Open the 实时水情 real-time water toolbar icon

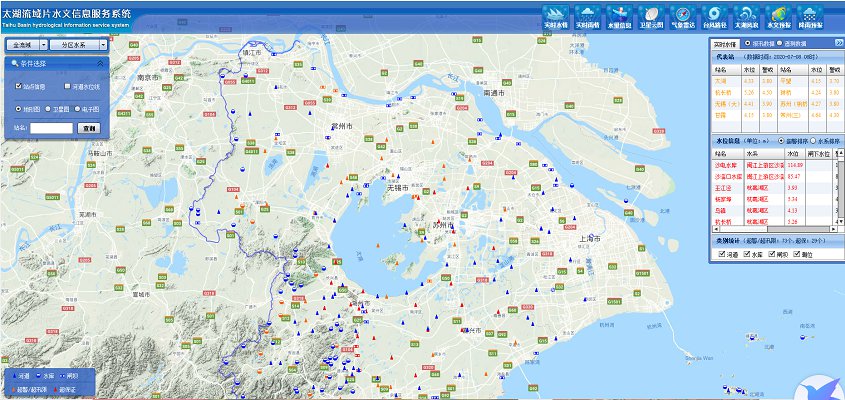coord(556,16)
